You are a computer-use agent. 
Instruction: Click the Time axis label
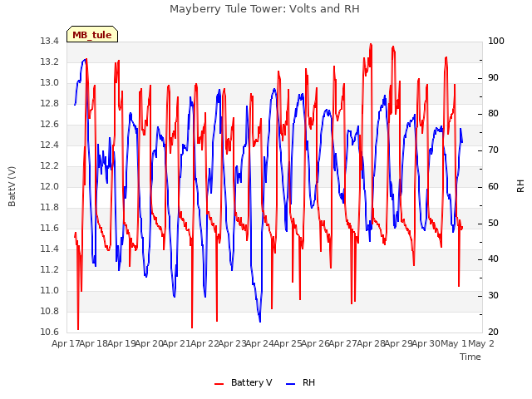470,357
